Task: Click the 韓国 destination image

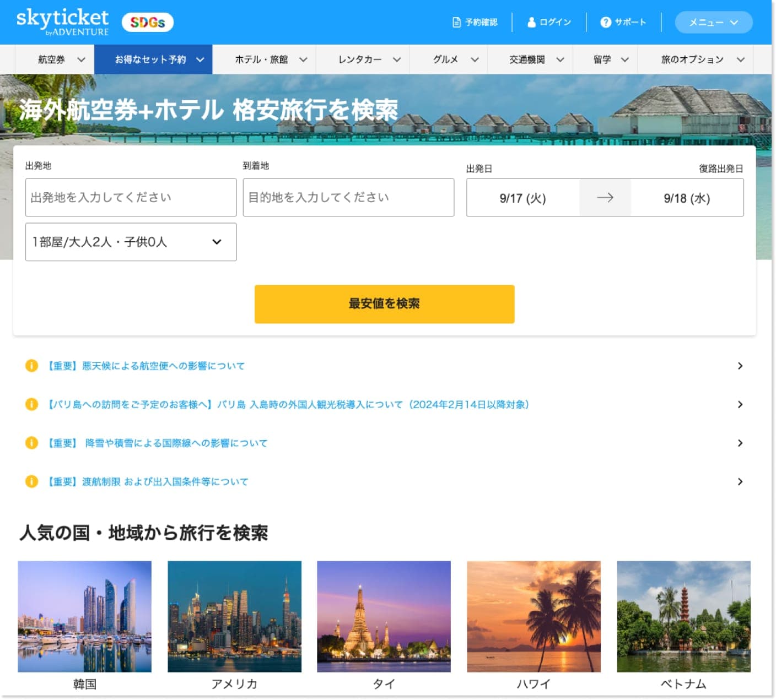Action: (x=85, y=617)
